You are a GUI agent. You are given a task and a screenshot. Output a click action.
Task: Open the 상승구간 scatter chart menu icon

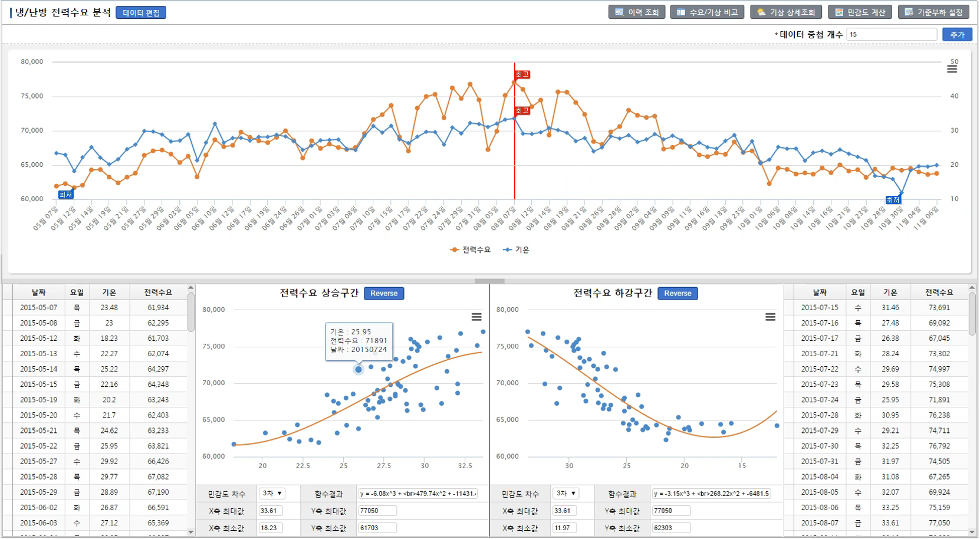tap(476, 317)
